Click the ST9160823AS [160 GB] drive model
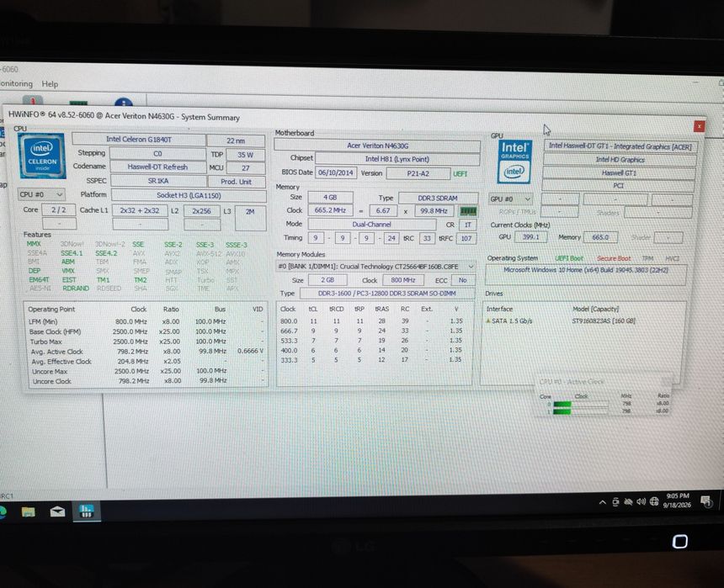Image resolution: width=724 pixels, height=588 pixels. [604, 320]
